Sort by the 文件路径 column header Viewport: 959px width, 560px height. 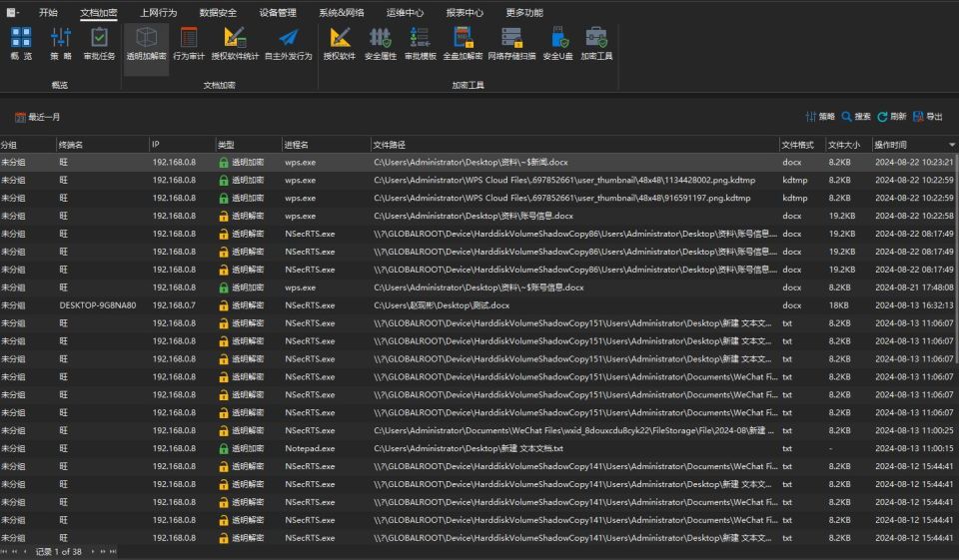point(575,145)
